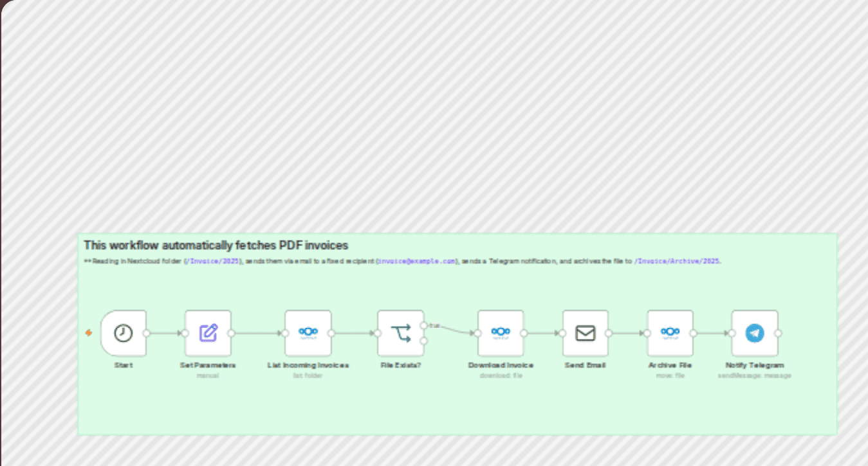The height and width of the screenshot is (466, 868).
Task: Click the /Invoice/2025 folder path text
Action: [x=212, y=262]
